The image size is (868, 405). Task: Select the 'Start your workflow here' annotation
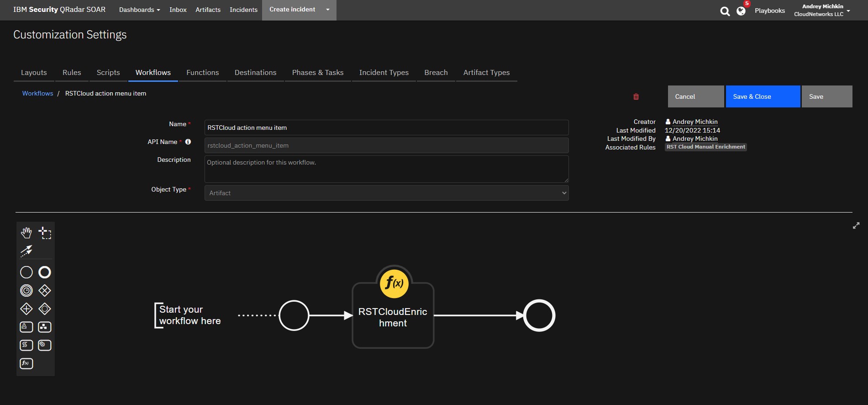point(188,315)
